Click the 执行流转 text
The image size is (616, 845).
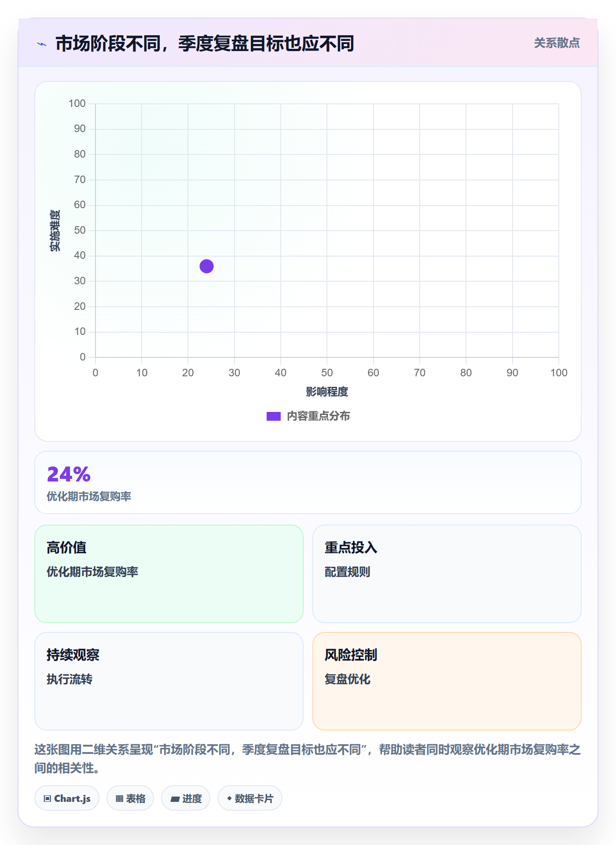point(70,680)
